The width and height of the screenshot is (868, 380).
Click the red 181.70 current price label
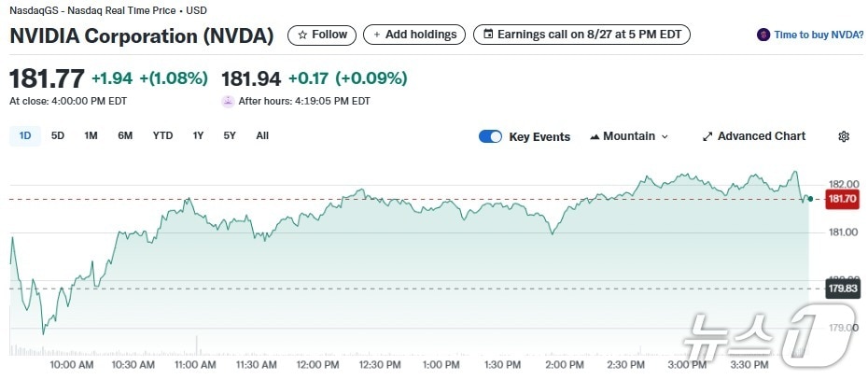point(842,199)
